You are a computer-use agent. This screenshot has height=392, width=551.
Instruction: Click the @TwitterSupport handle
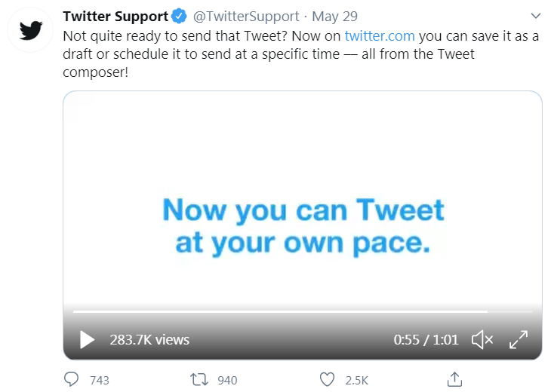tap(246, 16)
